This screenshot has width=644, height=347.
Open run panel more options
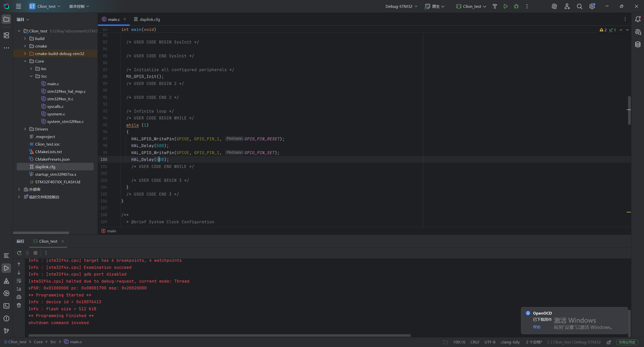pos(46,253)
